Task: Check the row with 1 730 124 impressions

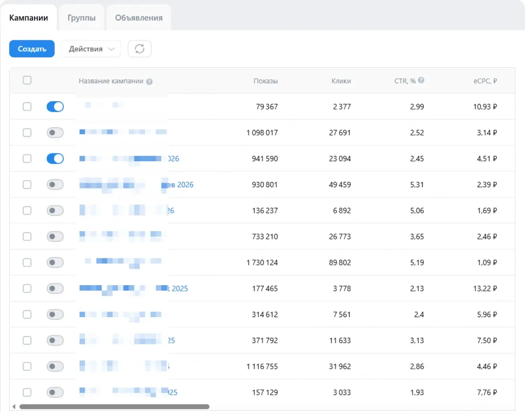Action: tap(27, 263)
